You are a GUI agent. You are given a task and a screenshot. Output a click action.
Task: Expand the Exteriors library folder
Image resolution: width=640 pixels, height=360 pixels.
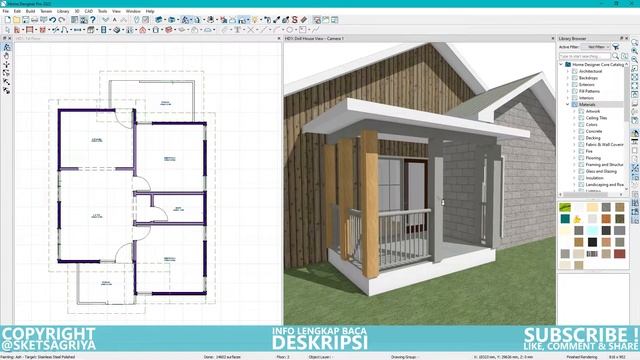click(568, 84)
